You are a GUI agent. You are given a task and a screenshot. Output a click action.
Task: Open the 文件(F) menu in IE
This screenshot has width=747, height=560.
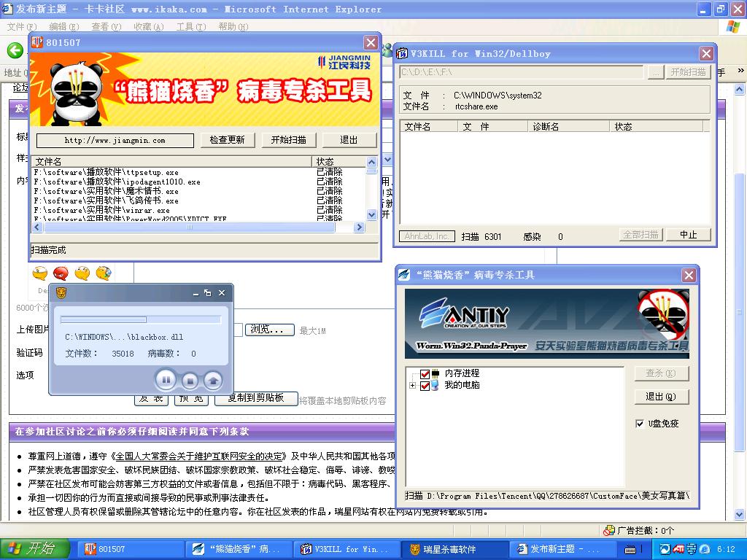click(x=21, y=27)
